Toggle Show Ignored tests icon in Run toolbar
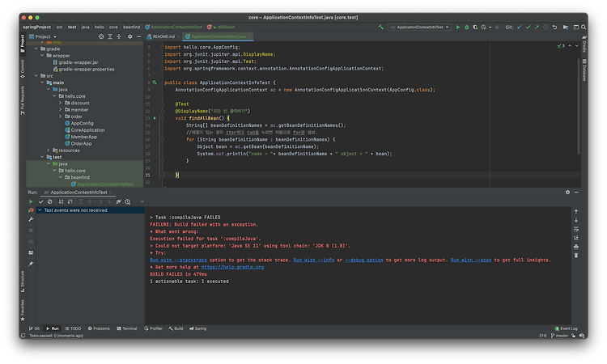607x364 pixels. tap(50, 201)
